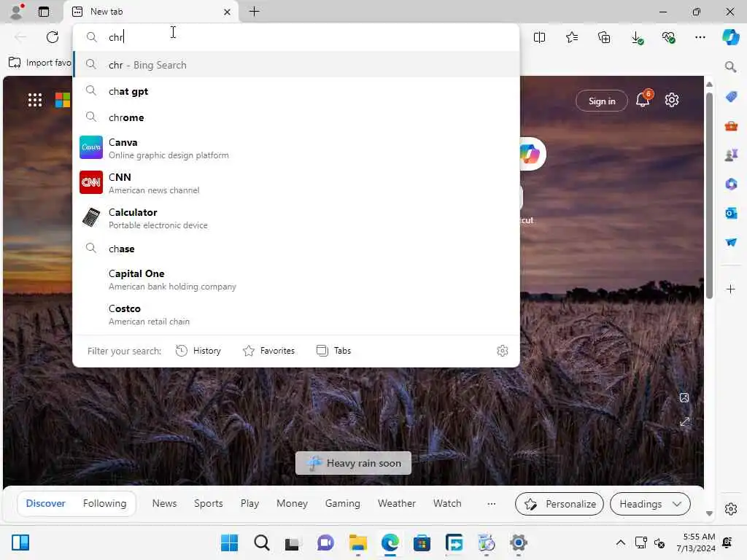The width and height of the screenshot is (747, 560).
Task: Open Microsoft Store from taskbar
Action: pos(422,542)
